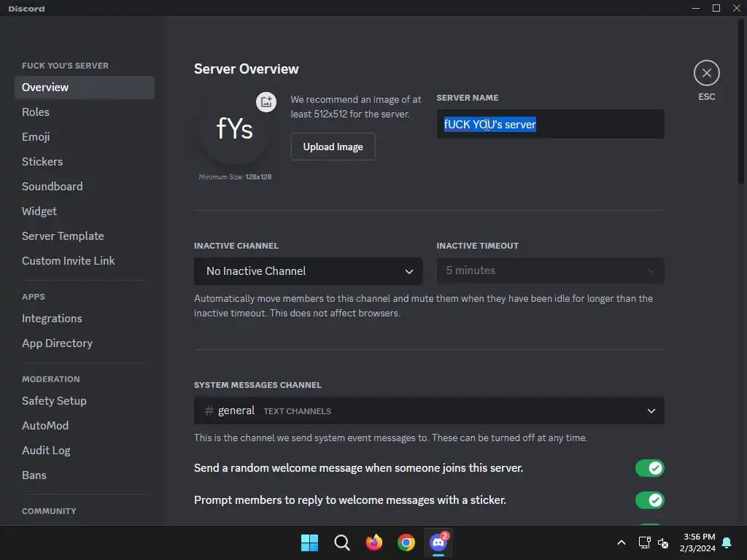Open the network status tray icon
This screenshot has width=747, height=560.
(644, 542)
